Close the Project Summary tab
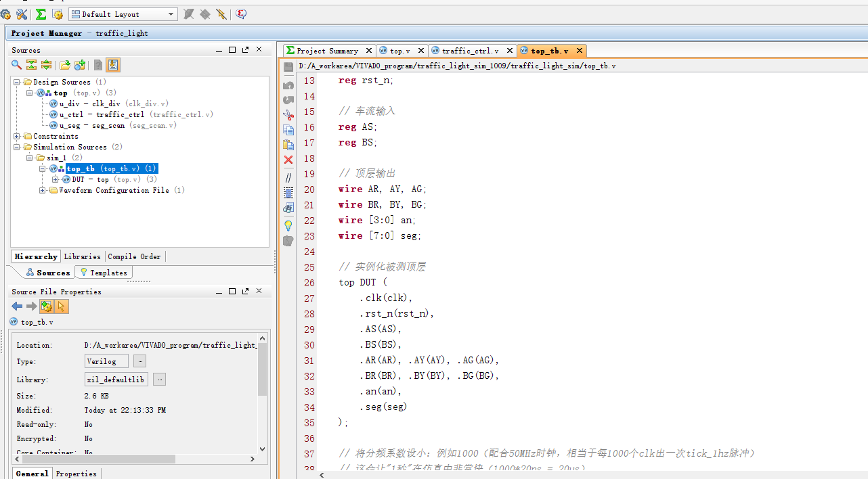Screen dimensions: 868x479 click(x=368, y=51)
